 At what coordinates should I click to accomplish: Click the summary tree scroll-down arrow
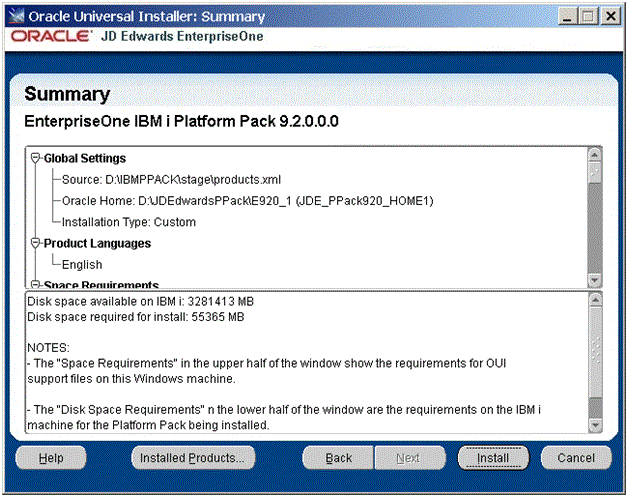pos(594,280)
